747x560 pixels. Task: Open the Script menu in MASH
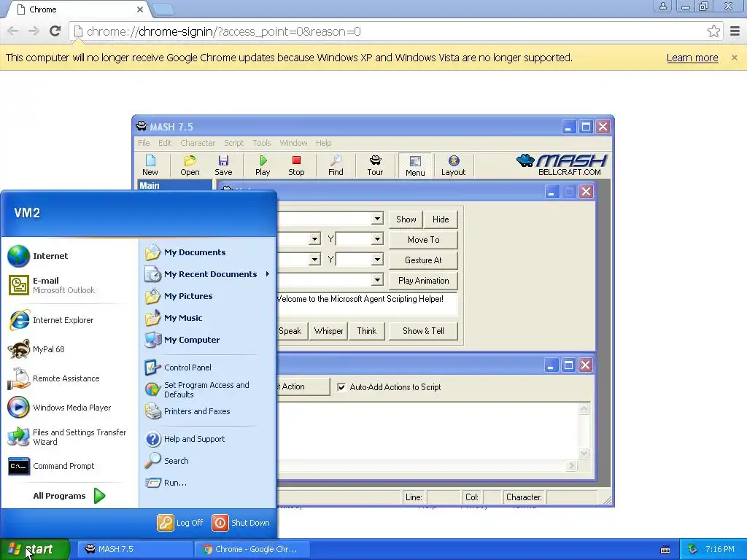coord(234,143)
